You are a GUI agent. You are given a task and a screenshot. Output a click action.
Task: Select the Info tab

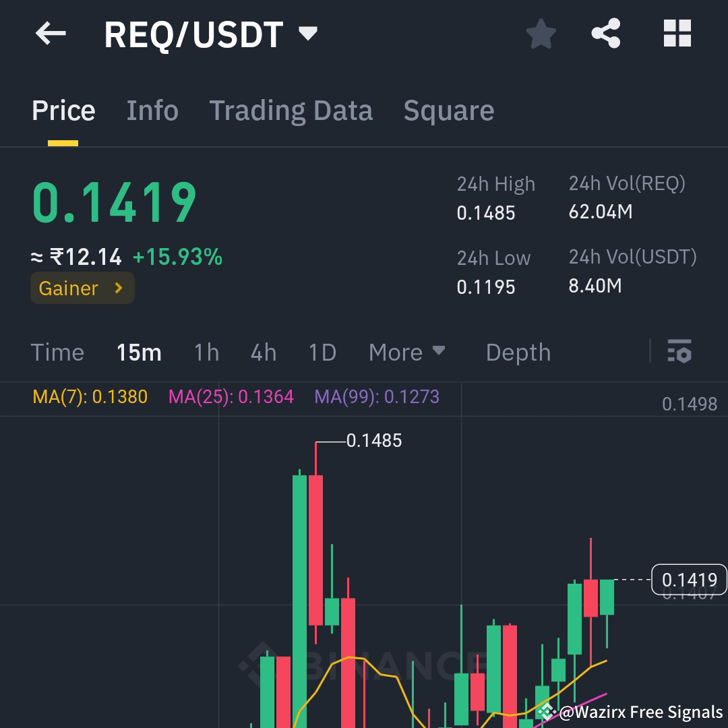(152, 110)
